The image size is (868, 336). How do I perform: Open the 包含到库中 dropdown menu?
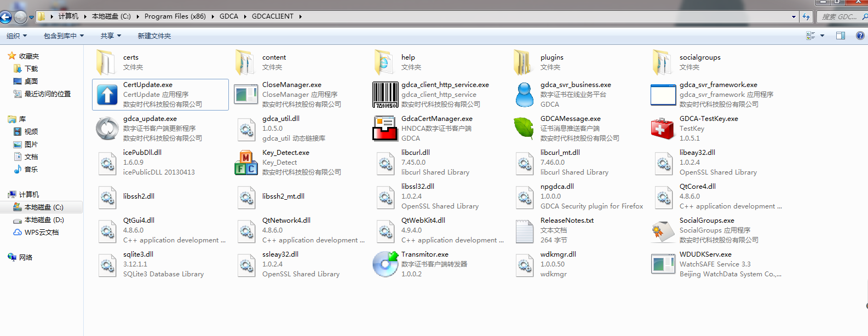[64, 36]
